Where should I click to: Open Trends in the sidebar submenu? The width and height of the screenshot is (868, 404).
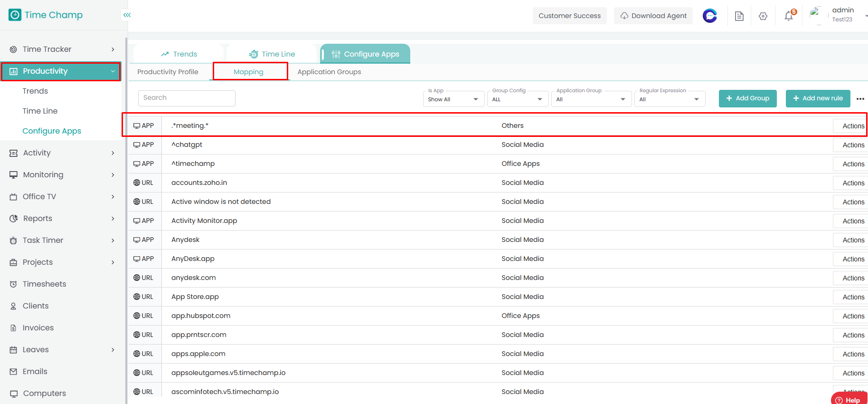35,91
